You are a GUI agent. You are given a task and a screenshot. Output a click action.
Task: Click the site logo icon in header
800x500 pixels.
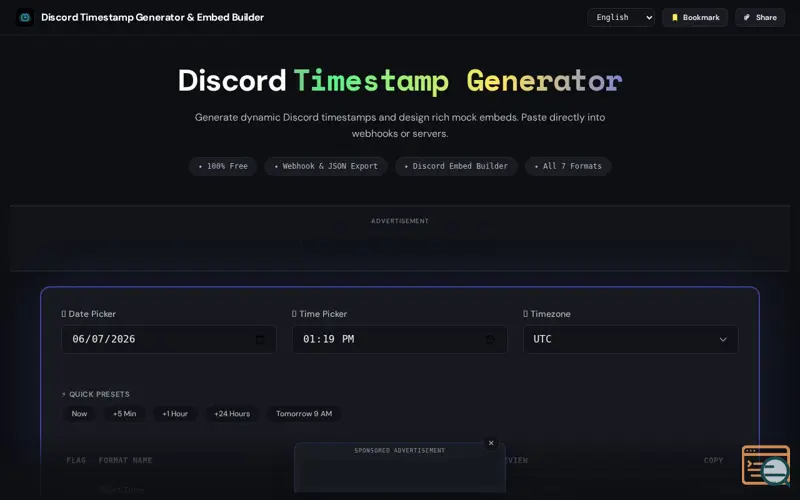[x=24, y=17]
